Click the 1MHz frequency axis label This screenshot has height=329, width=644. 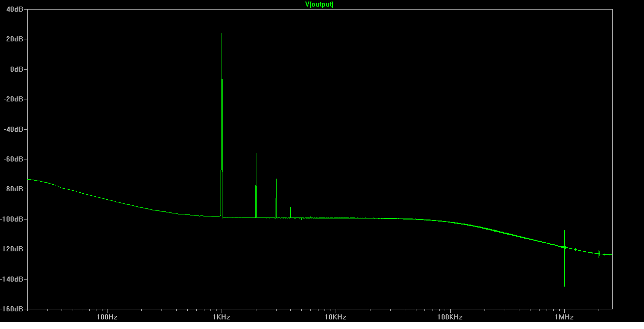(564, 317)
